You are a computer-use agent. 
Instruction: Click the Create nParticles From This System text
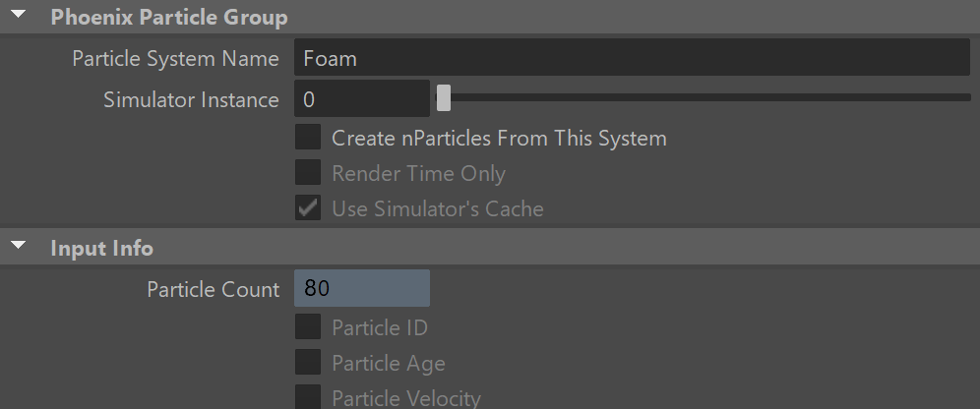(x=499, y=138)
